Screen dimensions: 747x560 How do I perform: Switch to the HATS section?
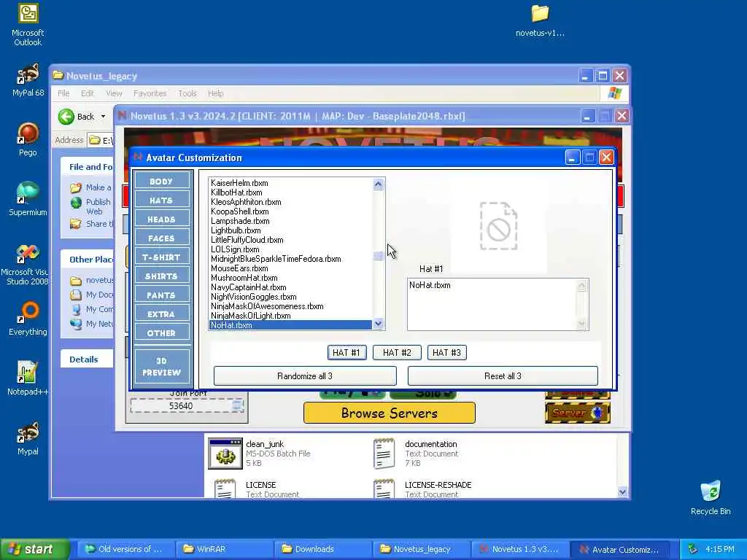pyautogui.click(x=161, y=200)
